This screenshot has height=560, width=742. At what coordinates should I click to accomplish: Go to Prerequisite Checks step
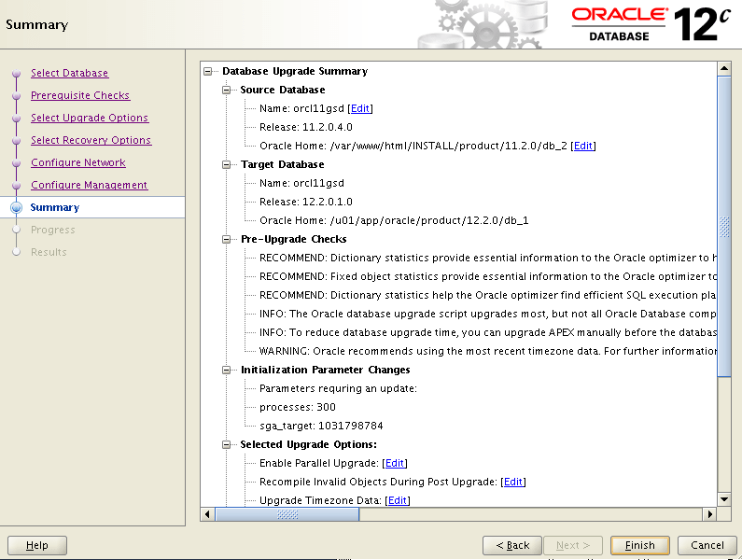[80, 95]
